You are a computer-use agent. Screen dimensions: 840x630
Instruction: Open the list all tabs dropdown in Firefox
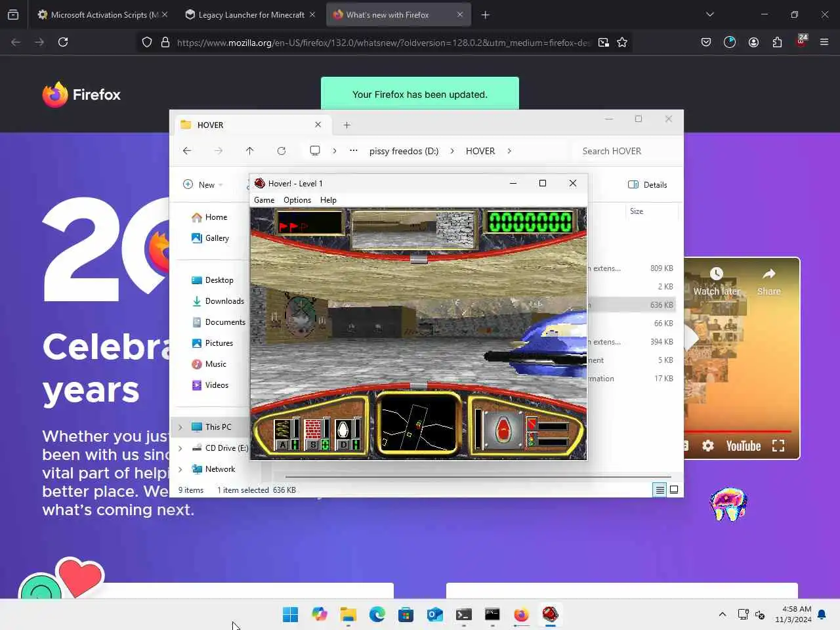tap(709, 14)
